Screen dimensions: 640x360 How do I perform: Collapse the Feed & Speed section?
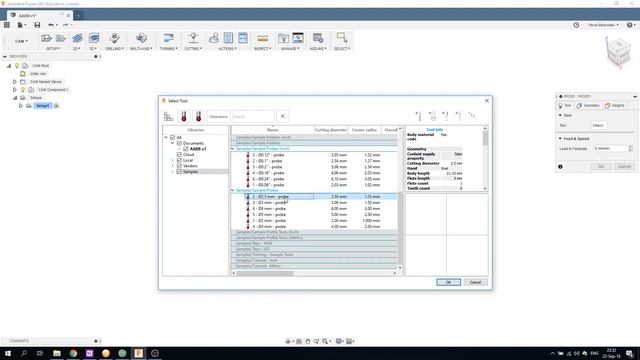pyautogui.click(x=560, y=139)
